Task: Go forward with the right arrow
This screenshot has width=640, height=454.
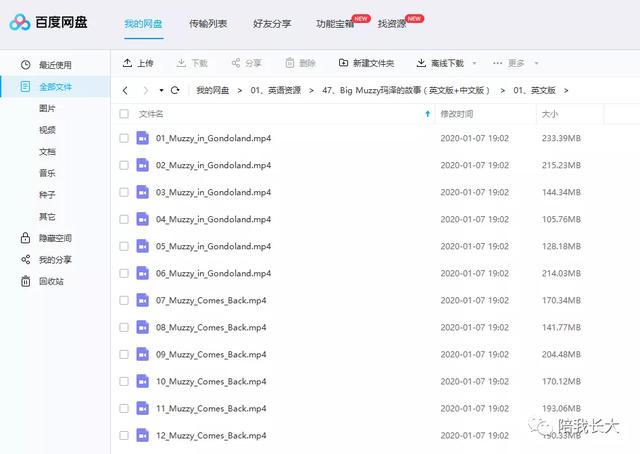Action: coord(146,90)
